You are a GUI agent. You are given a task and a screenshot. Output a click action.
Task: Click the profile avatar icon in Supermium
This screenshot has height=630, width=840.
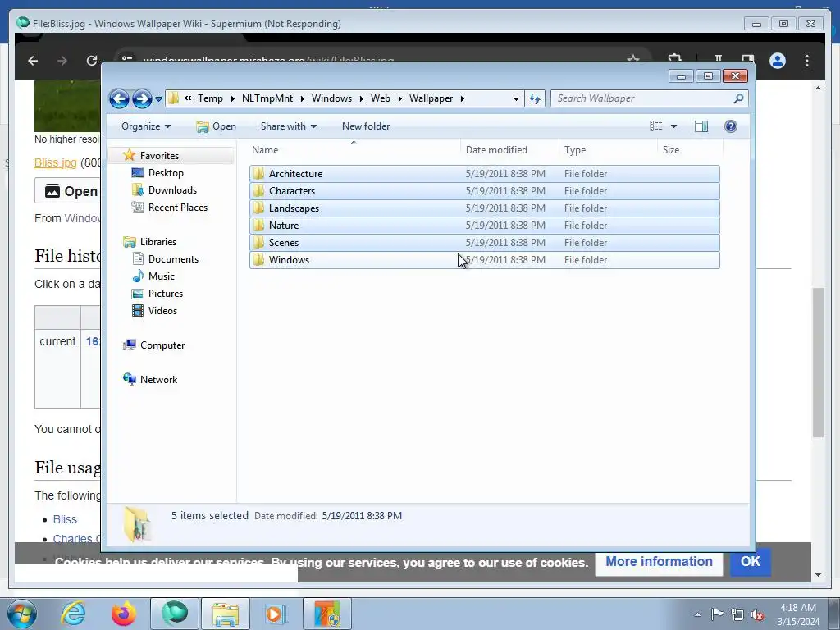(x=778, y=61)
